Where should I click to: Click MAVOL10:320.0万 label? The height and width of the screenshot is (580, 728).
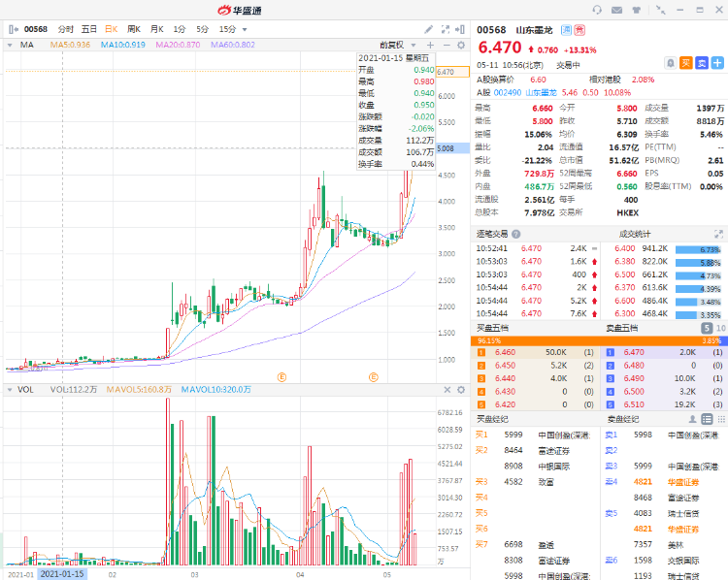[215, 390]
